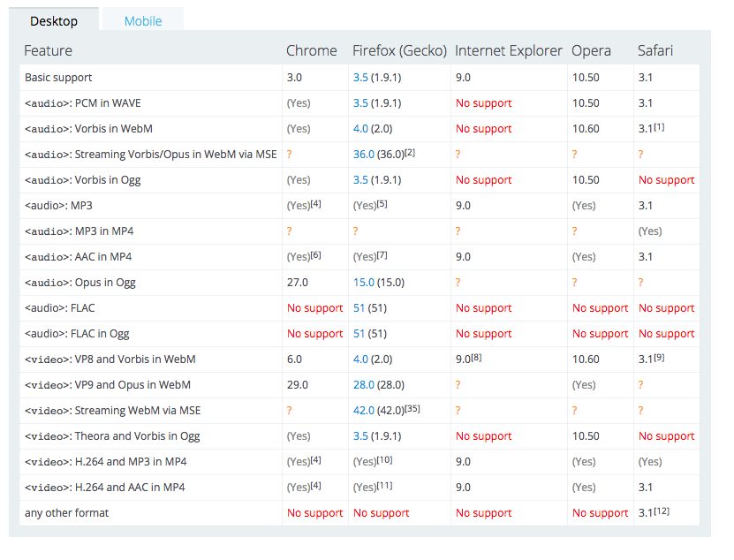Viewport: 734px width, 560px height.
Task: Click footnote [10] in Firefox H.264 and MP3 row
Action: tap(384, 460)
